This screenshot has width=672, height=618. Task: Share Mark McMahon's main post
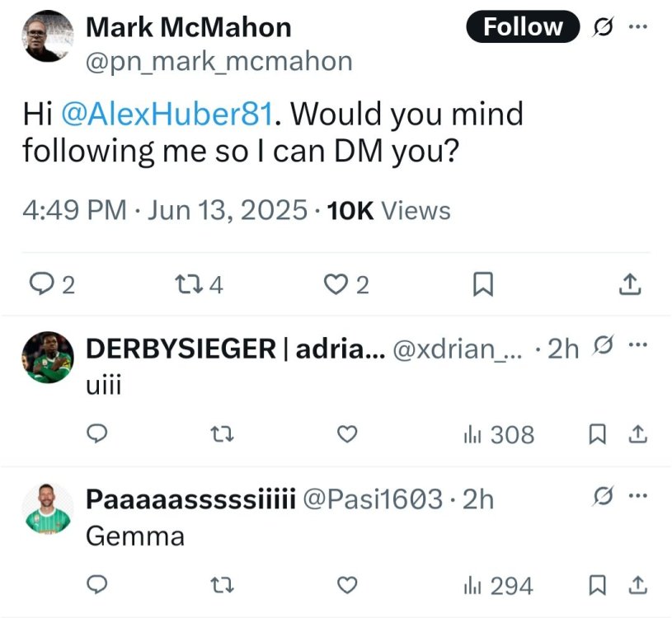629,285
